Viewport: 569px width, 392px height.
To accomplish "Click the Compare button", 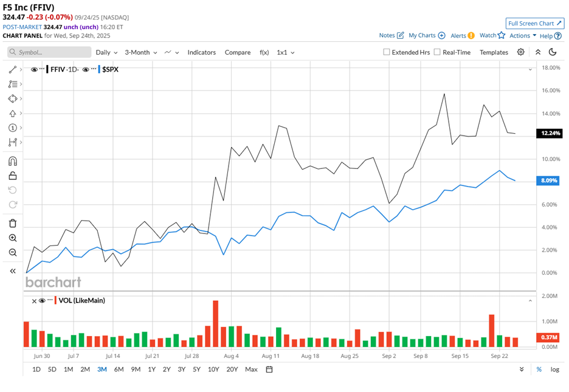I will (237, 52).
